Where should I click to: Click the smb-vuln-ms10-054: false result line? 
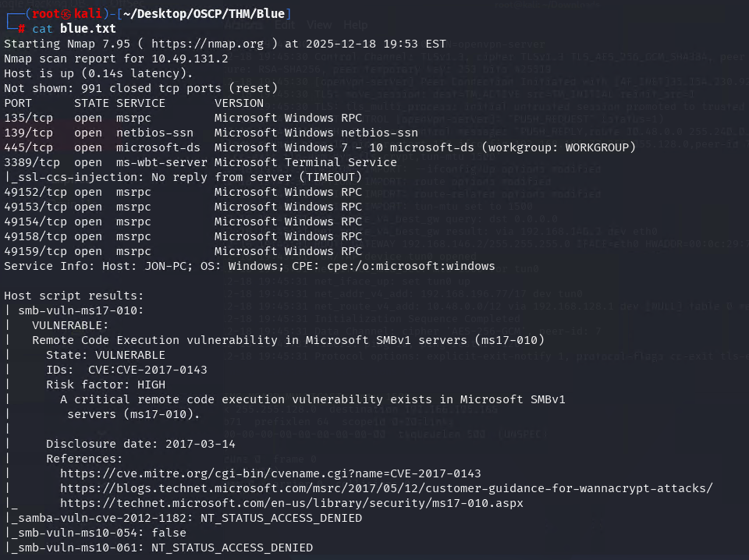[98, 533]
